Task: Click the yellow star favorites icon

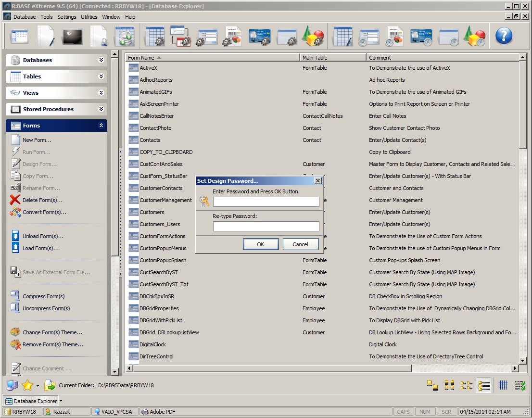Action: pyautogui.click(x=27, y=385)
